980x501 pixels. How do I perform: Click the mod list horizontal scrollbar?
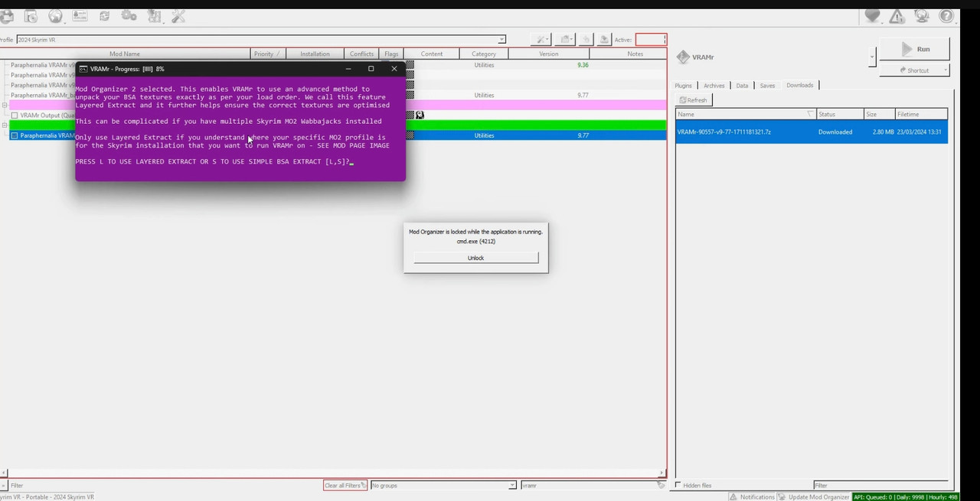334,473
